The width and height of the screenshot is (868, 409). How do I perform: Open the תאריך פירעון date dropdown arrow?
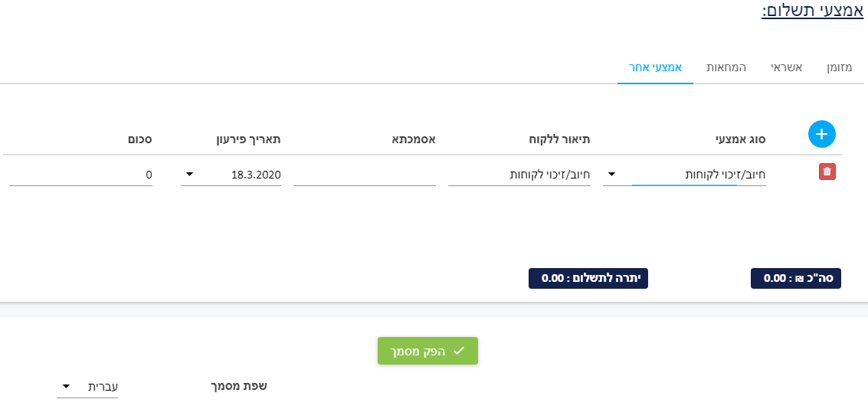[x=189, y=175]
